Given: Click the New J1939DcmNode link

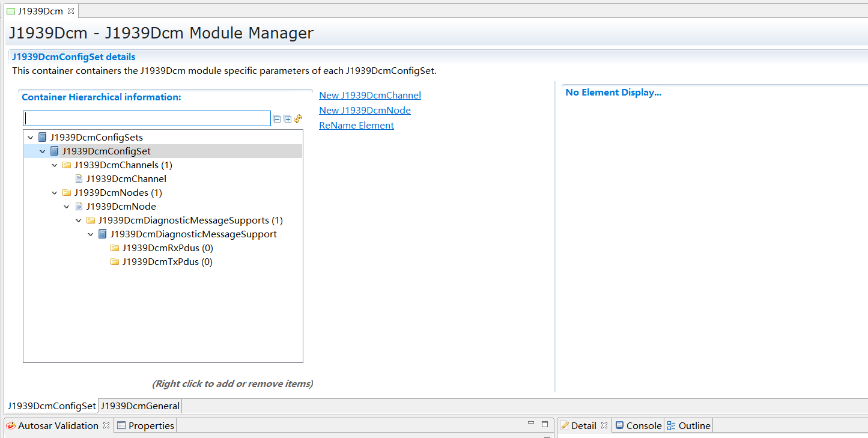Looking at the screenshot, I should click(365, 110).
